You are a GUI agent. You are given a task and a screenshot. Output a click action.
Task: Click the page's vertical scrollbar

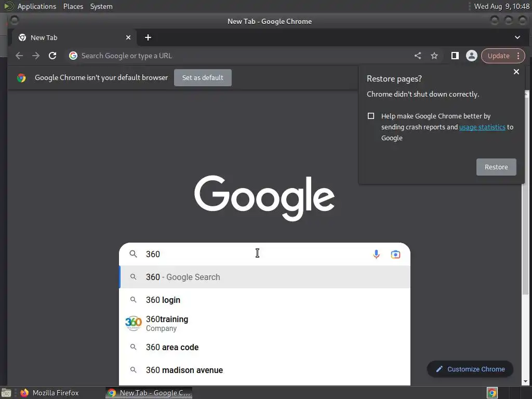coord(527,196)
